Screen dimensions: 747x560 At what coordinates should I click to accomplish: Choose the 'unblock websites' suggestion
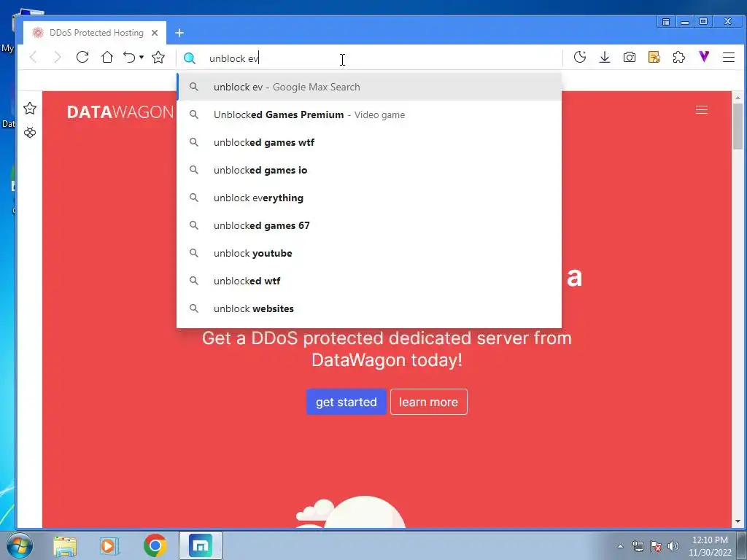coord(369,308)
